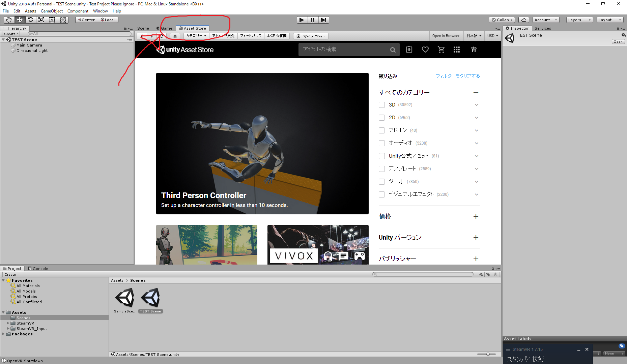The width and height of the screenshot is (627, 364).
Task: Click the フィルターをクリアする link
Action: tap(458, 76)
